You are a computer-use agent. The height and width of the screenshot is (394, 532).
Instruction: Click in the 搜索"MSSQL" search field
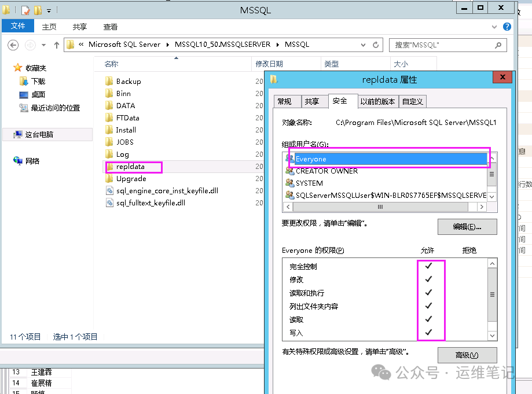point(440,45)
